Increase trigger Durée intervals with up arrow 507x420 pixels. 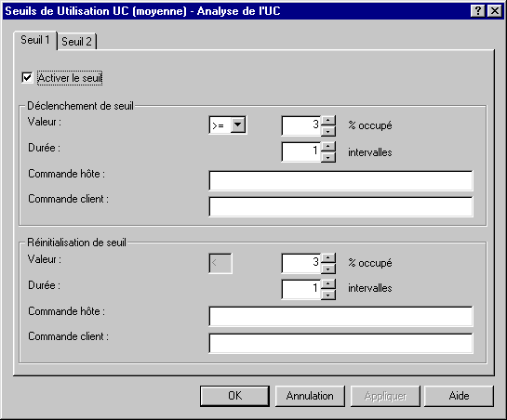328,147
